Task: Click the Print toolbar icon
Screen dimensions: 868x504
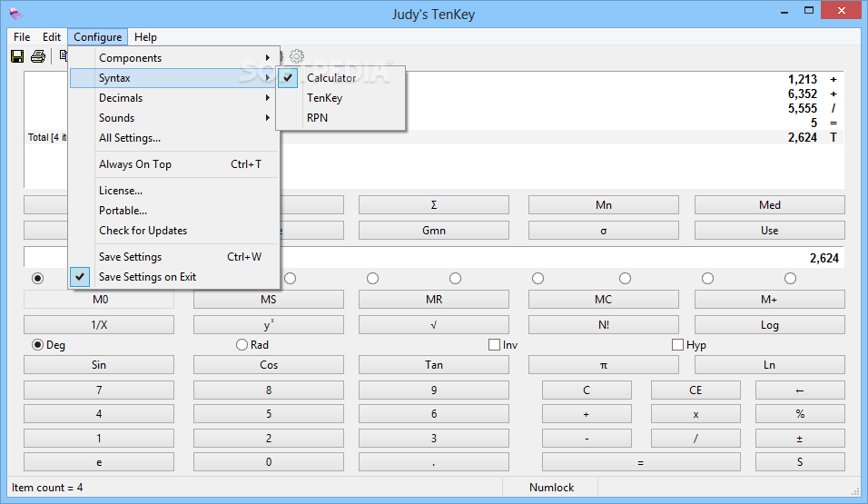Action: pos(38,56)
